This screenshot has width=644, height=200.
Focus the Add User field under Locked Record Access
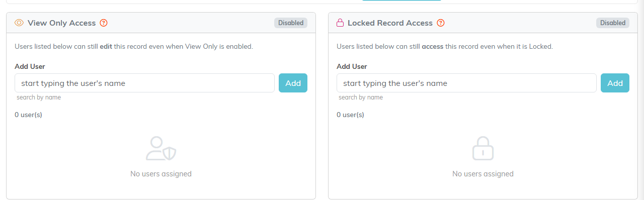[466, 83]
